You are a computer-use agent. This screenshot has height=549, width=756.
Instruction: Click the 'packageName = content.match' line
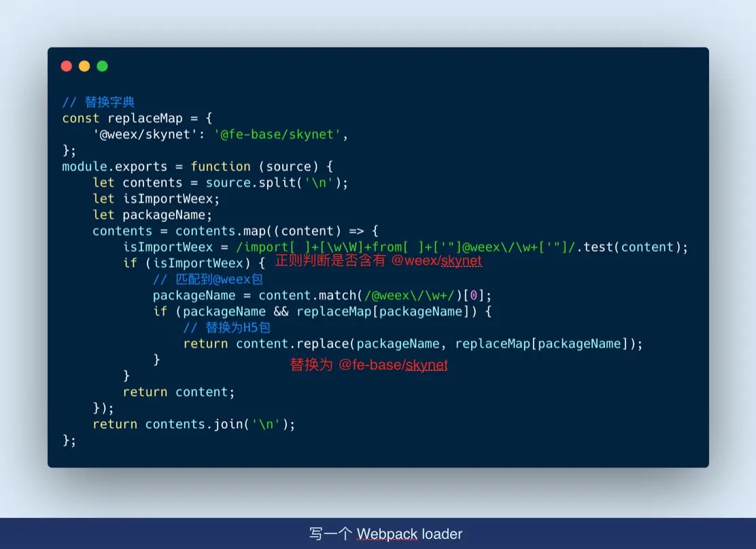322,296
